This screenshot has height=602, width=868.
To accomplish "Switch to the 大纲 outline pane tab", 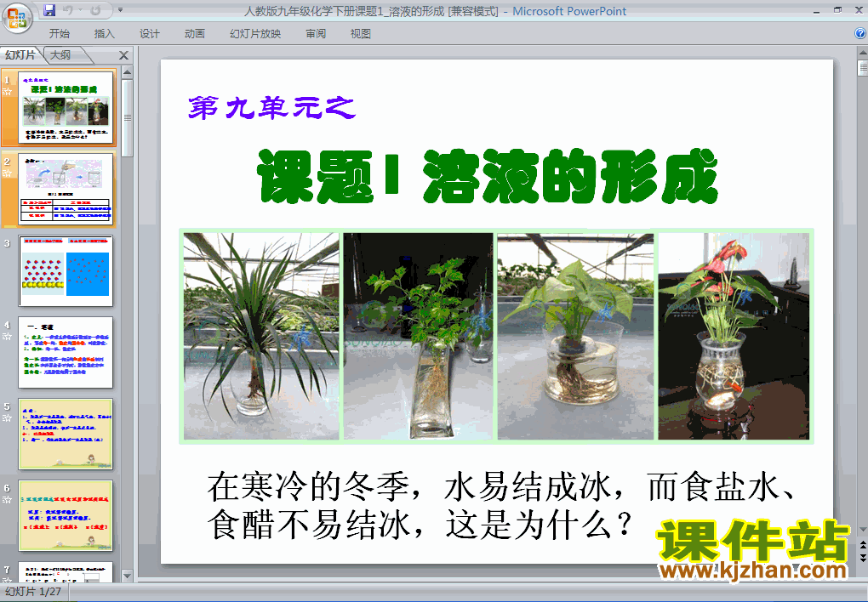I will pyautogui.click(x=60, y=54).
